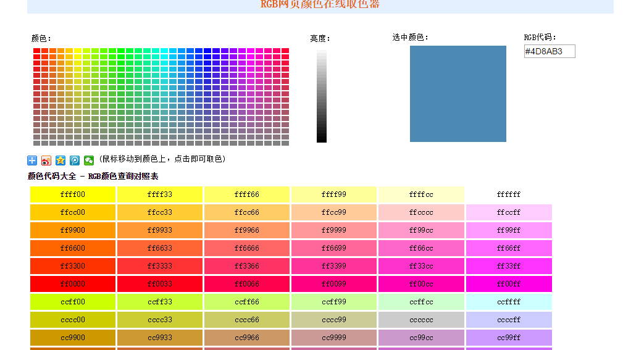
Task: Choose the cccc66 color cell
Action: [x=247, y=320]
